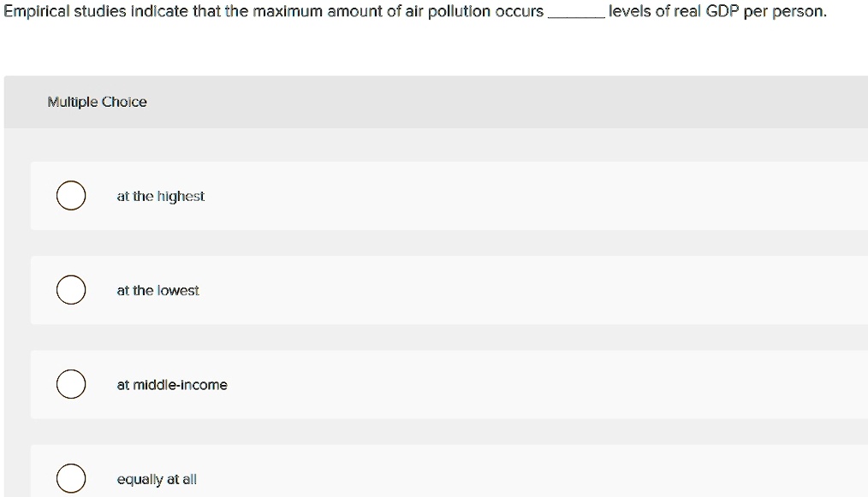Click the Multiple Choice header label

pyautogui.click(x=97, y=102)
